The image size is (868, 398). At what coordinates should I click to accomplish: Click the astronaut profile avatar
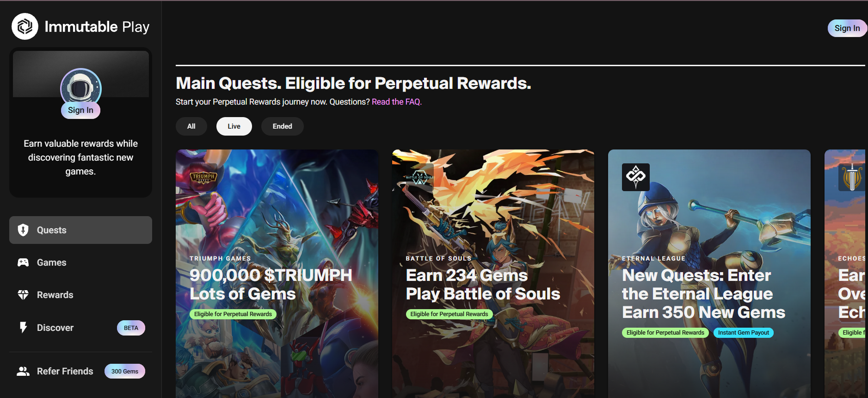(x=80, y=87)
